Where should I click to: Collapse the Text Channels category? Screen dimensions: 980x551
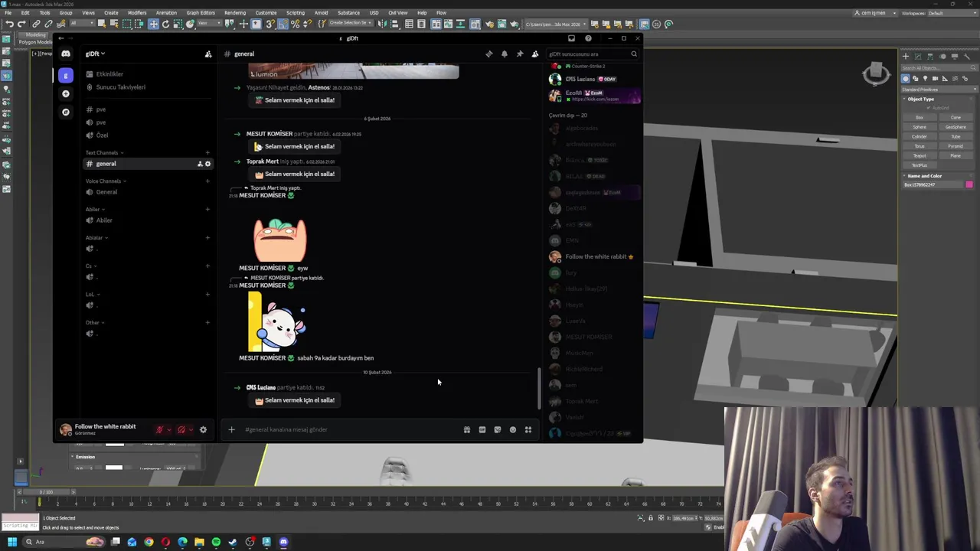coord(103,152)
